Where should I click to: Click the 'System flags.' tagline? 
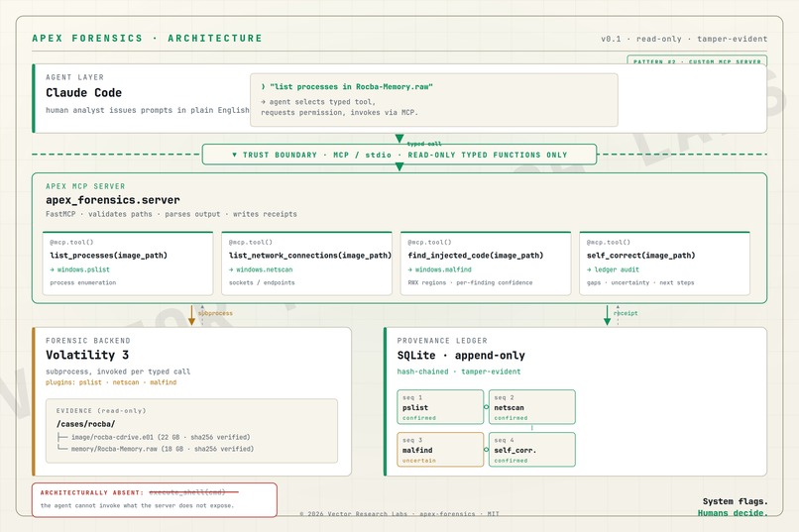tap(735, 501)
